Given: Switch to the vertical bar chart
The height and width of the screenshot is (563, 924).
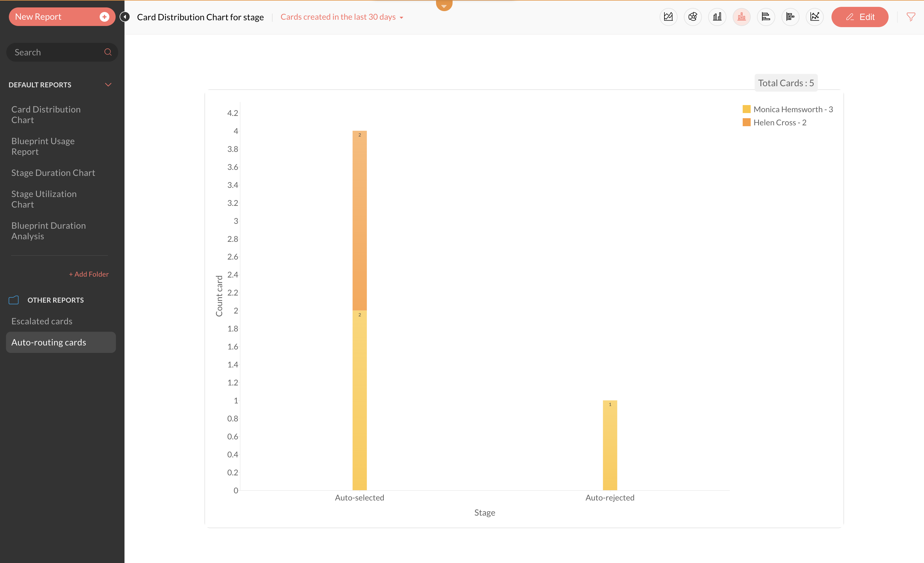Looking at the screenshot, I should pyautogui.click(x=717, y=17).
